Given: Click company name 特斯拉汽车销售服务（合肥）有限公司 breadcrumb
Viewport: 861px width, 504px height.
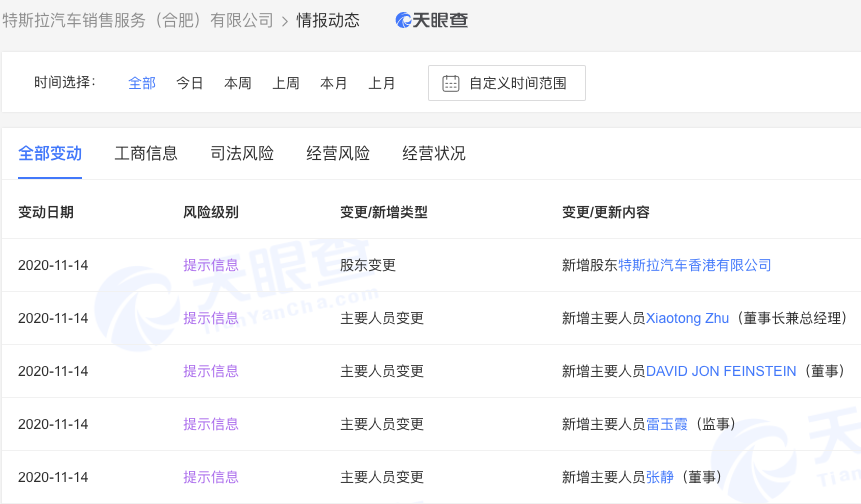Looking at the screenshot, I should point(138,20).
